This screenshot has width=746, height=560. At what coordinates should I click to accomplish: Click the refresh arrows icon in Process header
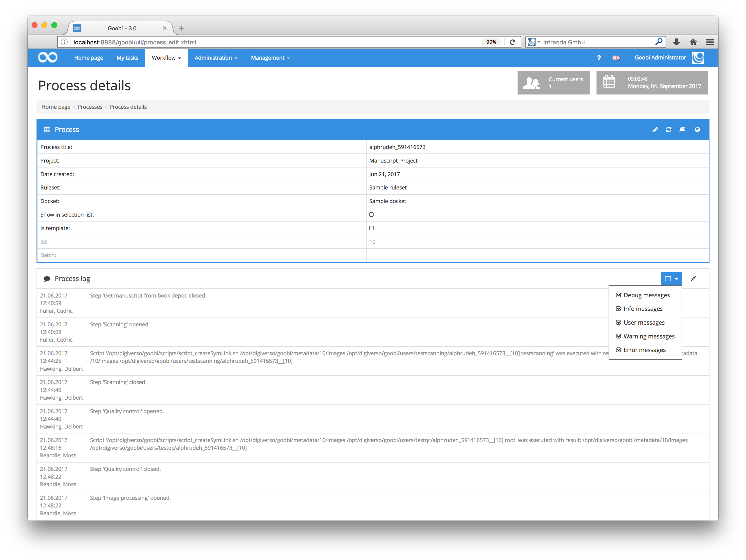point(669,130)
